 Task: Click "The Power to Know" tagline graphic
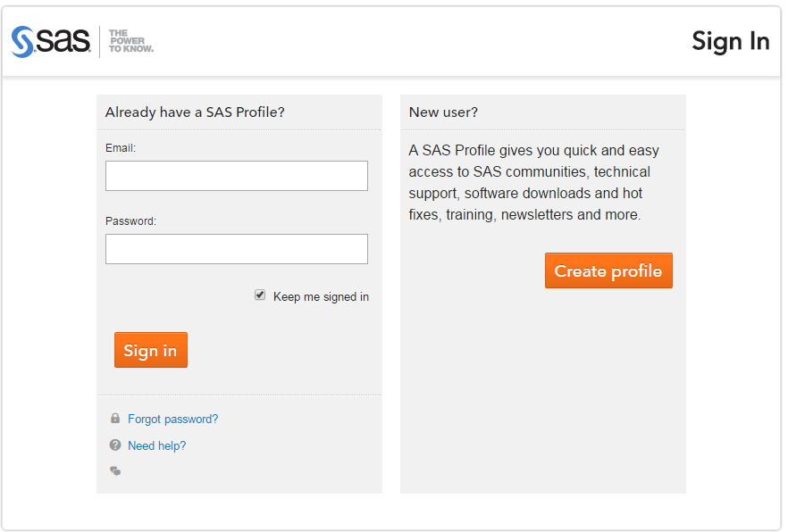(131, 42)
